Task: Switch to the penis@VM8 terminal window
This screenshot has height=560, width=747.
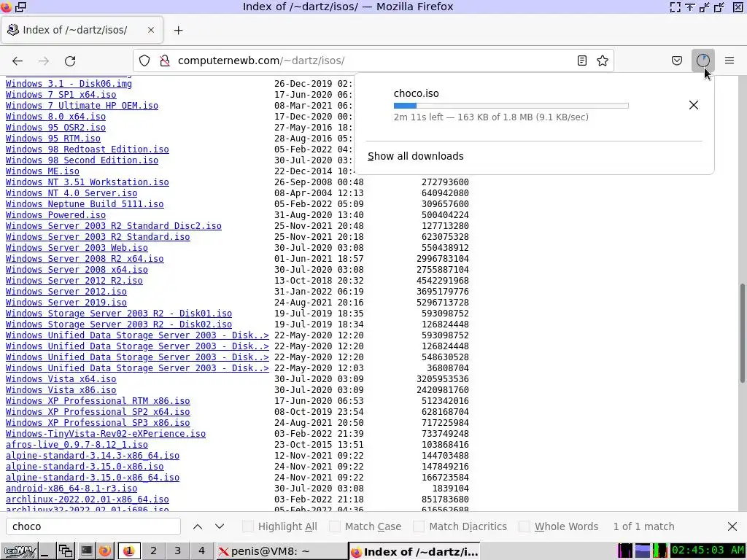Action: (282, 551)
